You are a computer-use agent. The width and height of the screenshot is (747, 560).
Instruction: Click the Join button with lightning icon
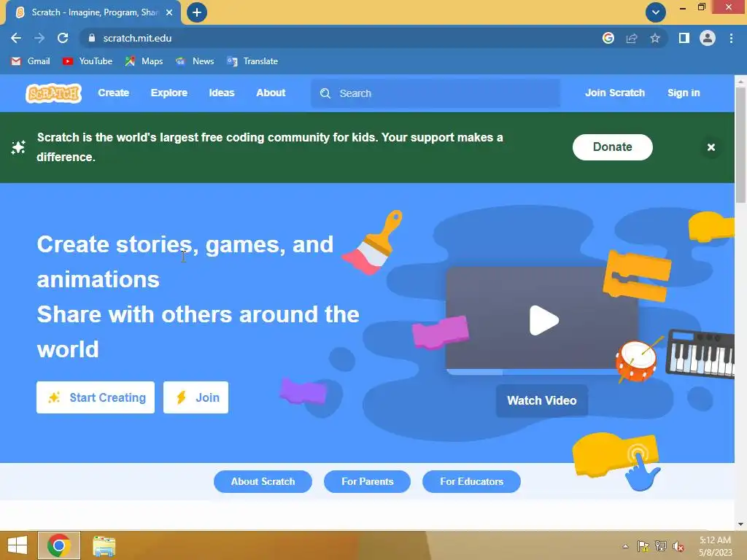click(196, 397)
